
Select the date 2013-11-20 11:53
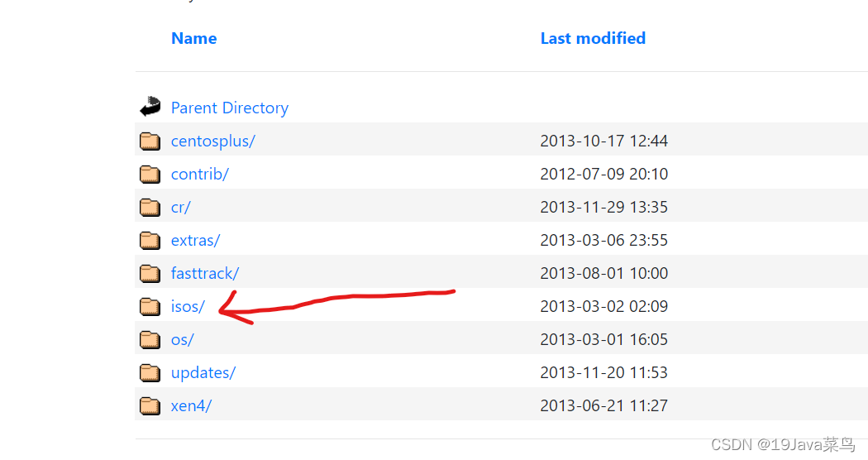[x=604, y=372]
